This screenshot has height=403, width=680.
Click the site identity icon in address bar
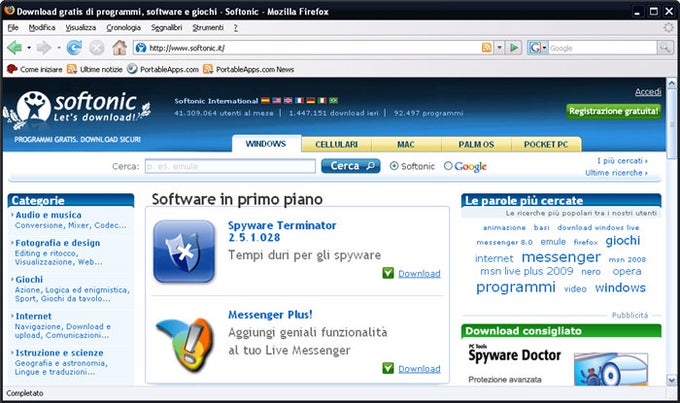click(x=141, y=48)
